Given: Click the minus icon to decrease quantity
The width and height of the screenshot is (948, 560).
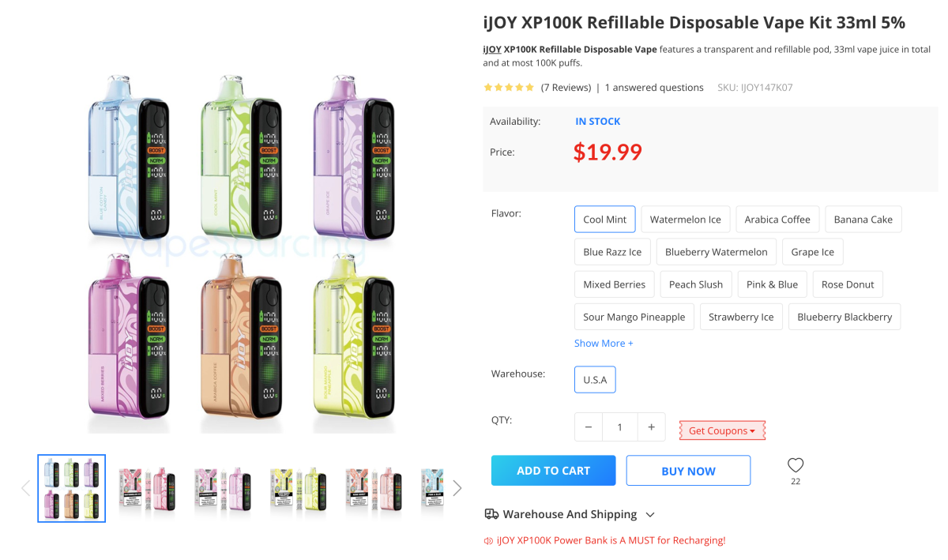Looking at the screenshot, I should 588,427.
